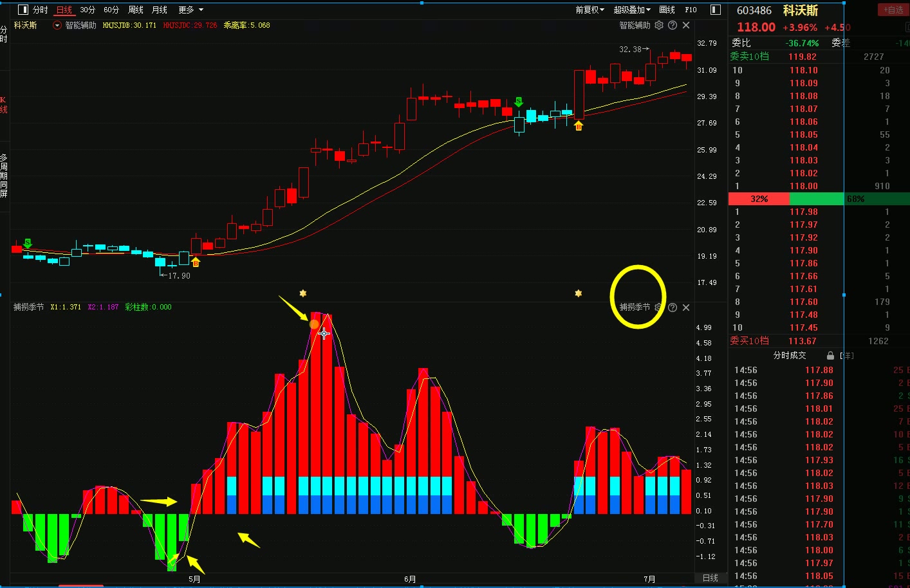Click sell level 10 price 118.10
The image size is (910, 588).
coord(804,70)
